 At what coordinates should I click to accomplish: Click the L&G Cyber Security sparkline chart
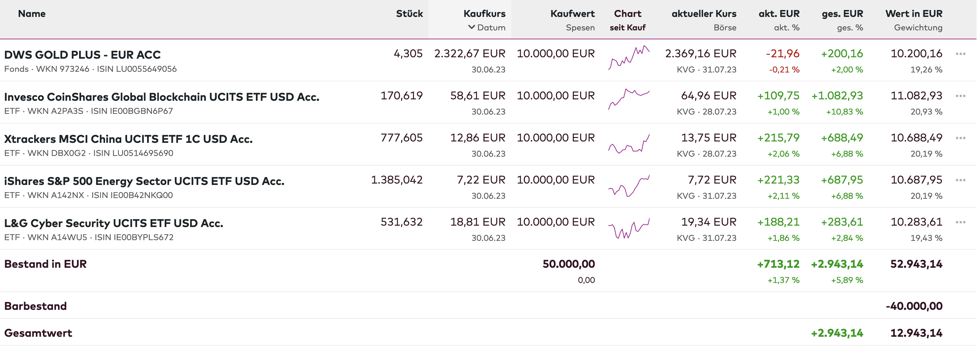click(629, 228)
